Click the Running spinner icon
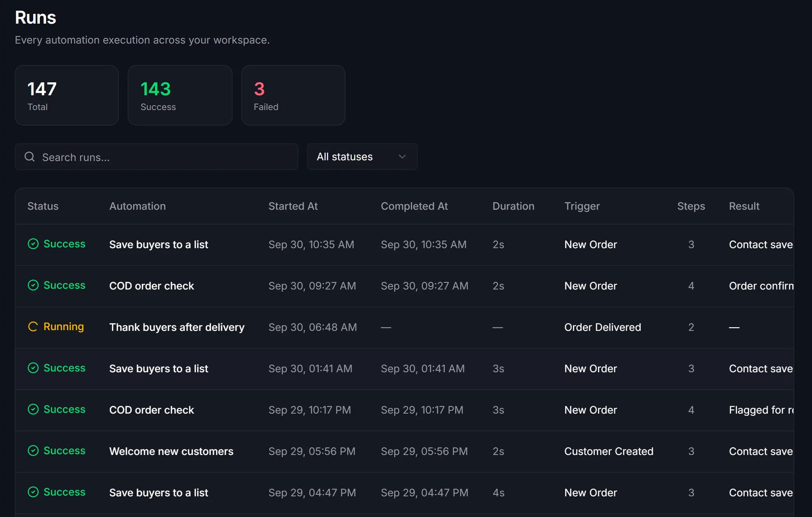Viewport: 812px width, 517px height. tap(33, 327)
